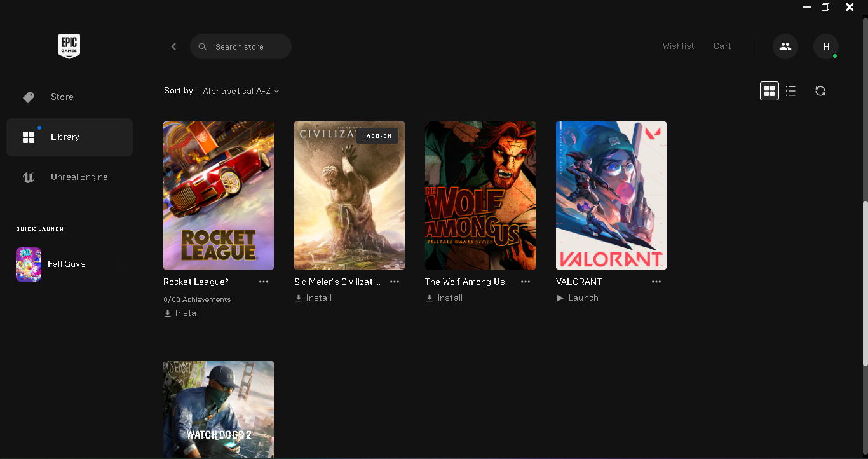868x459 pixels.
Task: Open the Wishlist
Action: click(678, 46)
